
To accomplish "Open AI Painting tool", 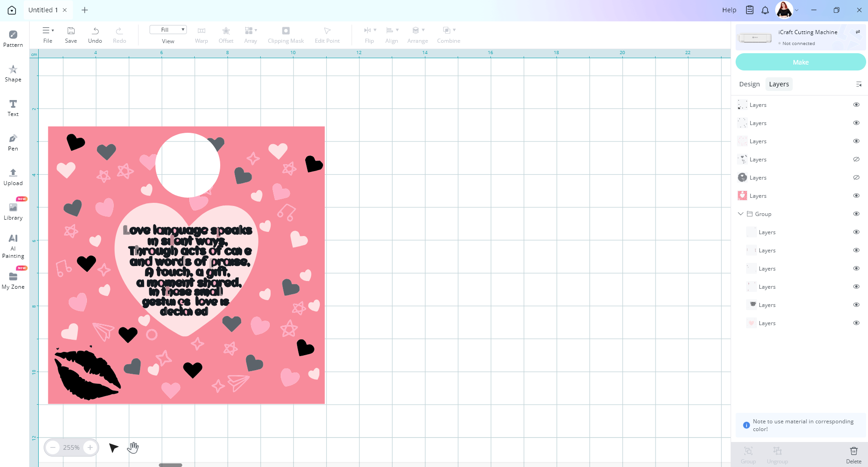I will tap(13, 246).
